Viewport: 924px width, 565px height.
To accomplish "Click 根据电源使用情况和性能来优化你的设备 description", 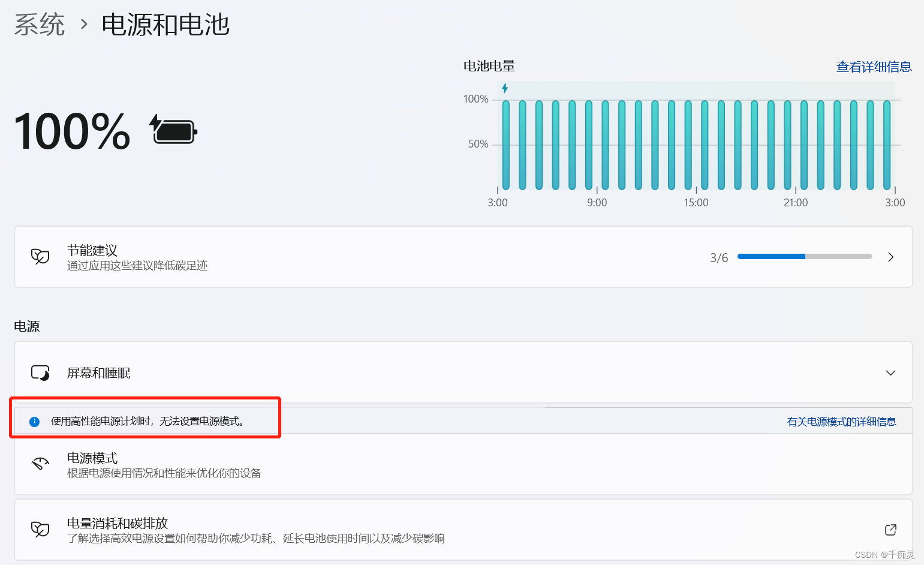I will click(164, 473).
